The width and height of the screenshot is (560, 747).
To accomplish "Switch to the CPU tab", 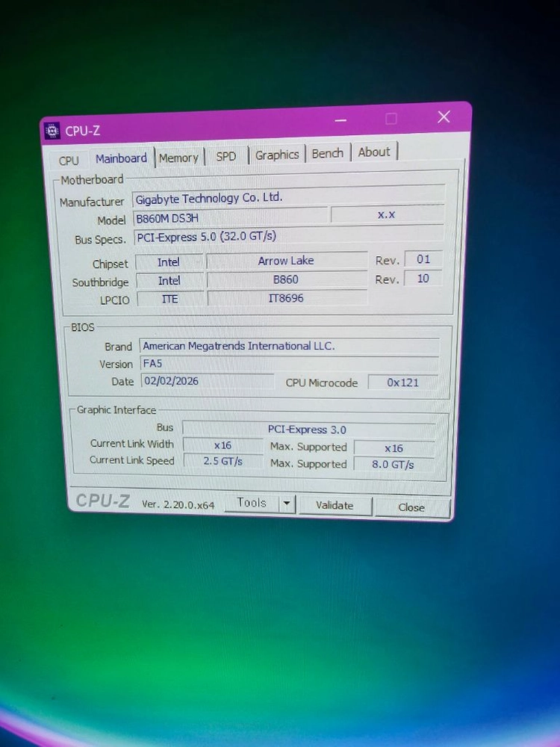I will click(x=69, y=161).
